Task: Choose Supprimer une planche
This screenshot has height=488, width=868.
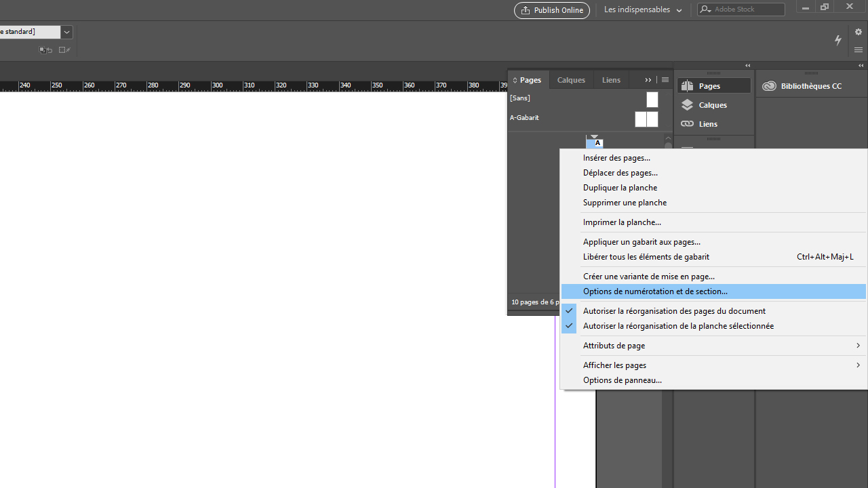Action: 714,203
